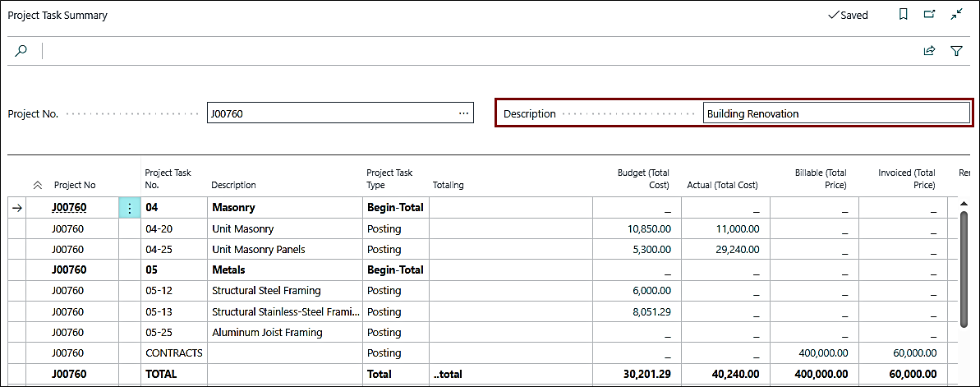Click Begin-Total type in Masonry row
The width and height of the screenshot is (980, 387).
coord(395,208)
